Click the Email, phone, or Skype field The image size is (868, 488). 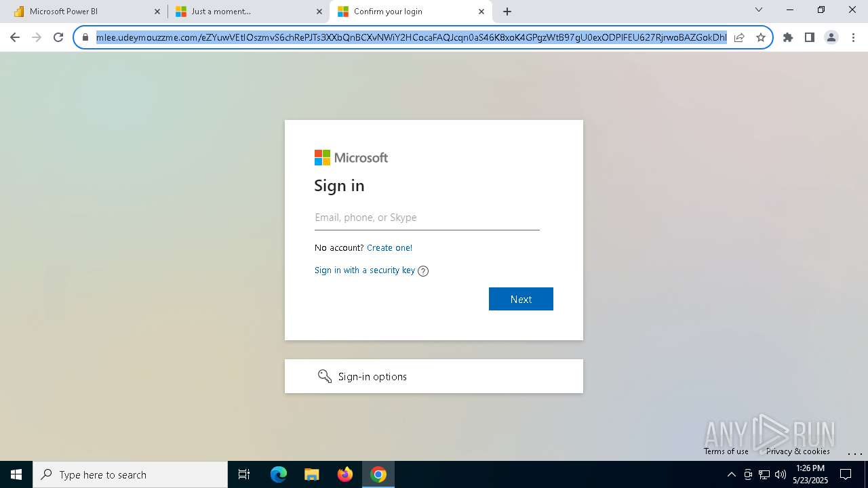click(427, 218)
